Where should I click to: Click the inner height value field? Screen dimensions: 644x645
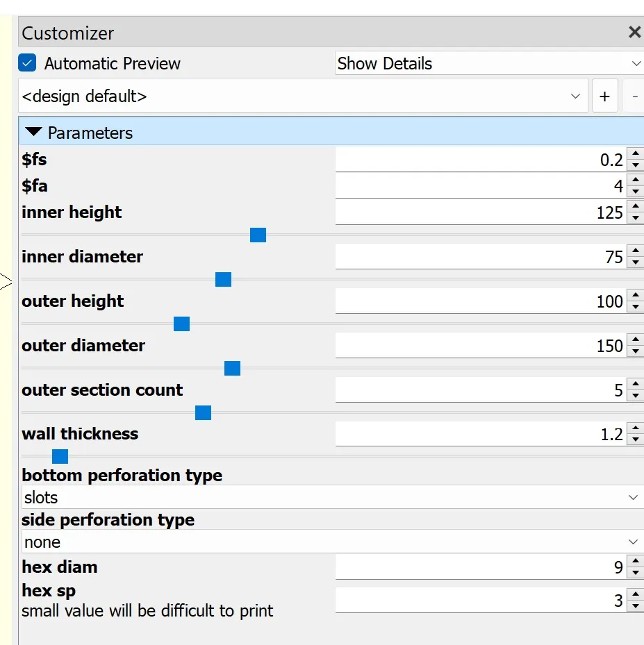479,212
